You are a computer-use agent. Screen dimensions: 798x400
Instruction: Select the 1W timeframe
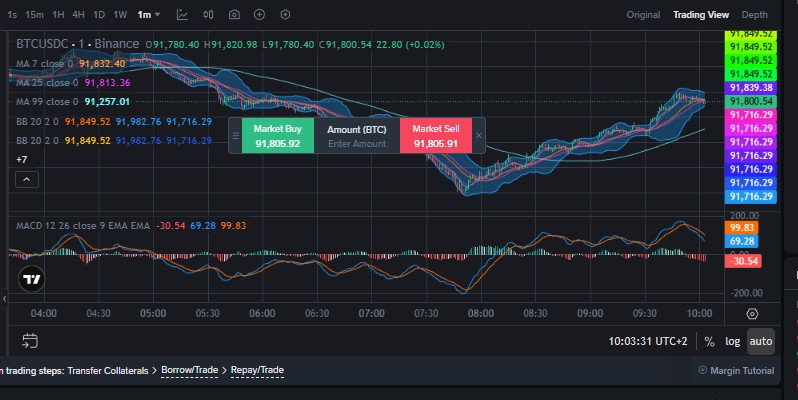click(120, 15)
